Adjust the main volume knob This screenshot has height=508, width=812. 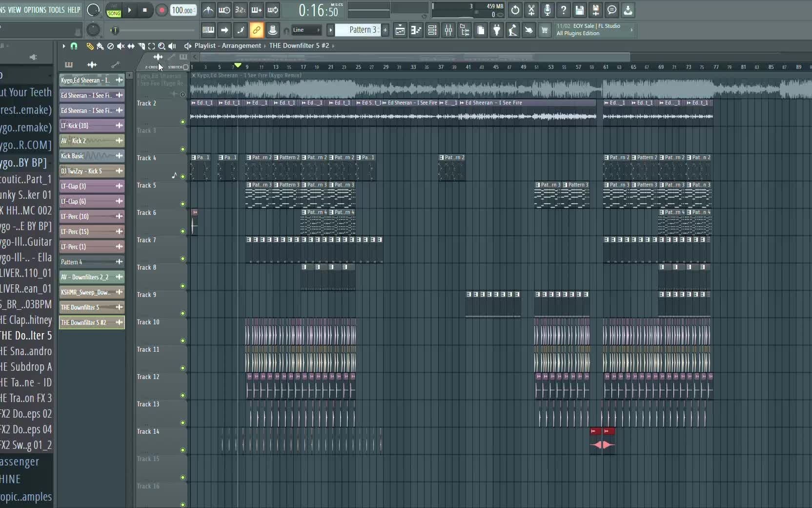93,10
